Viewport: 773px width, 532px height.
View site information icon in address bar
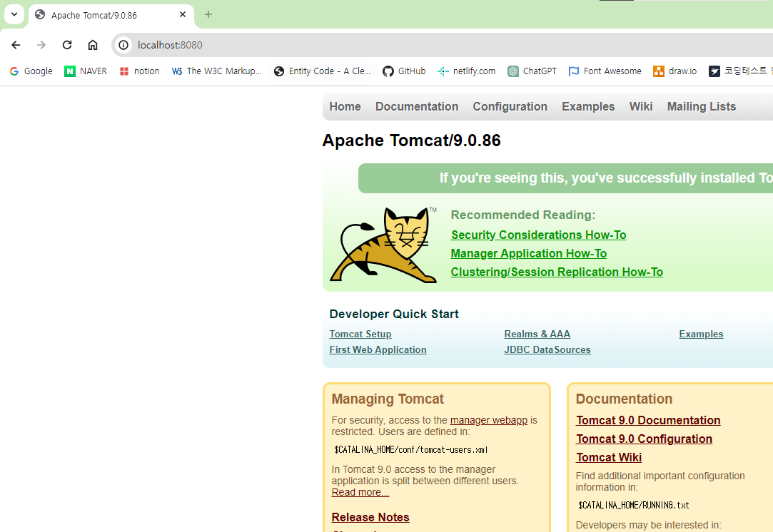point(123,46)
